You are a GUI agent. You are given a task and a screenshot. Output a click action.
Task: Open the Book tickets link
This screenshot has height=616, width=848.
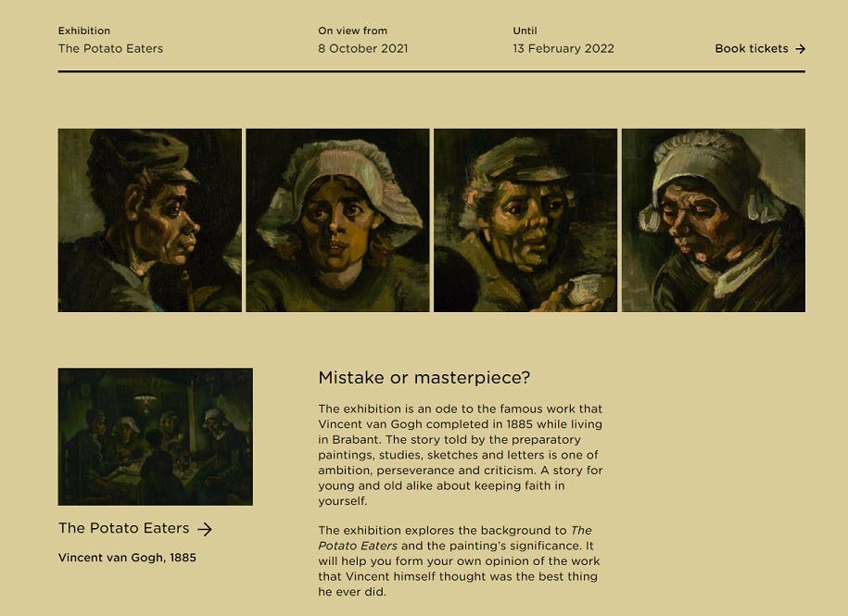[751, 49]
